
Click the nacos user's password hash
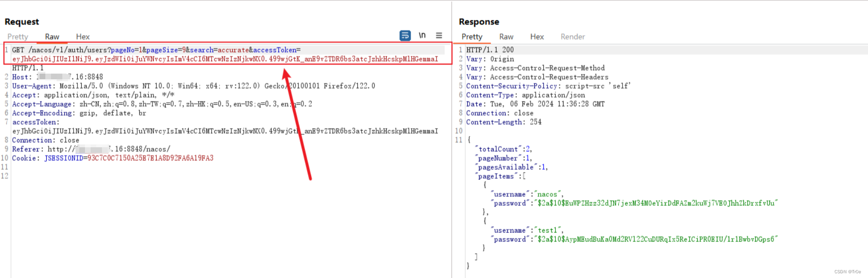click(x=657, y=203)
